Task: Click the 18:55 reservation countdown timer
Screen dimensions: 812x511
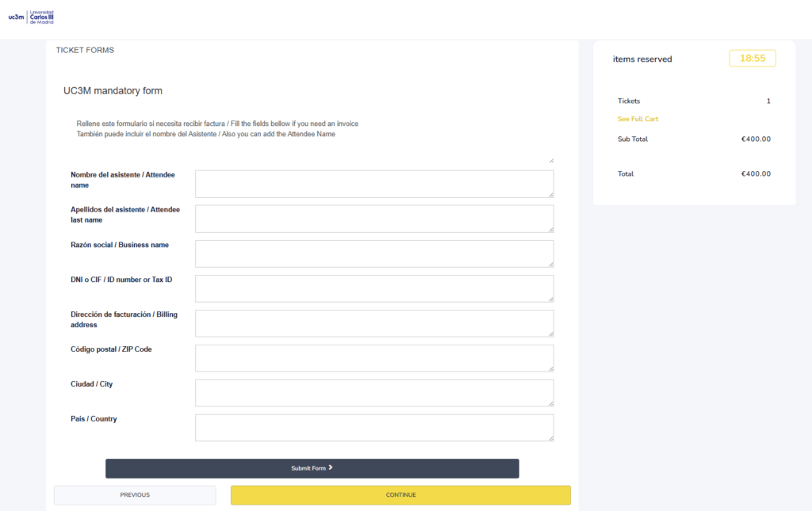Action: [x=752, y=59]
